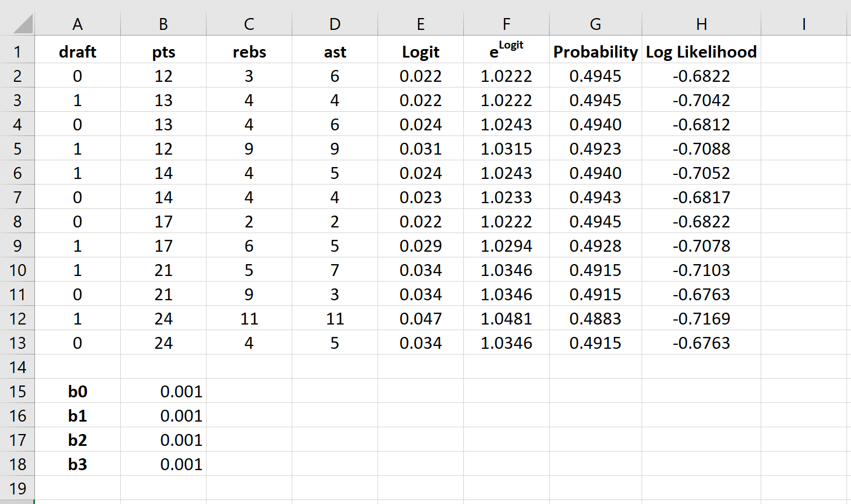851x504 pixels.
Task: Select Logit value 0.047 in row 12
Action: 420,319
